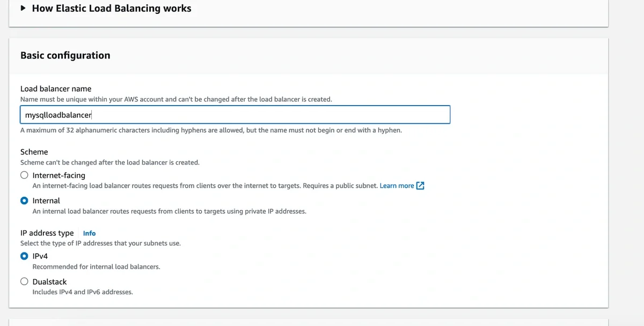Click the How Elastic Load Balancing works heading
Image resolution: width=644 pixels, height=326 pixels.
coord(112,8)
